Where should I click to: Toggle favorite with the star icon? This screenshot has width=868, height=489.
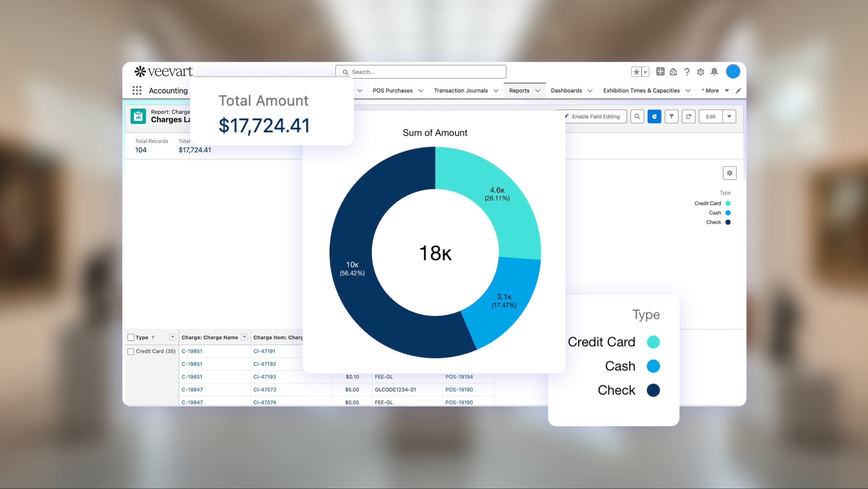point(636,71)
